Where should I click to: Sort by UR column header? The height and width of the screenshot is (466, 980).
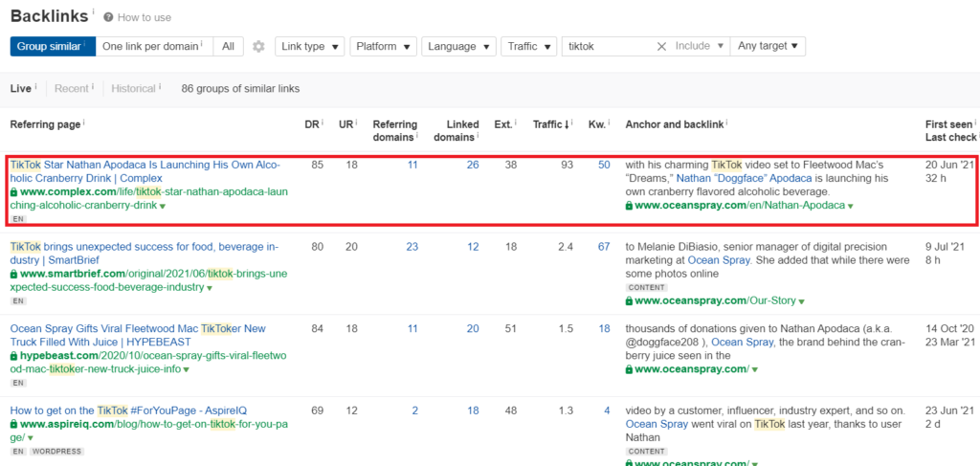[346, 124]
